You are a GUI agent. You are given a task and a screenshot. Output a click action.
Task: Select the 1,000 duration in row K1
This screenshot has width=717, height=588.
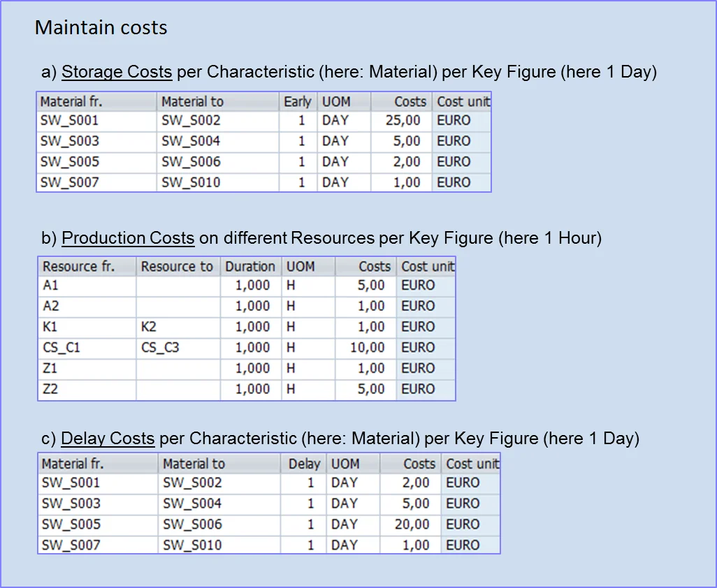(x=251, y=327)
